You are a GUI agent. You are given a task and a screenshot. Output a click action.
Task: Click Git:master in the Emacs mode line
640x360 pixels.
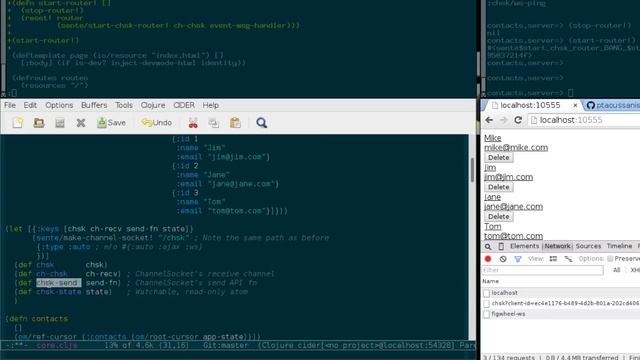(226, 345)
